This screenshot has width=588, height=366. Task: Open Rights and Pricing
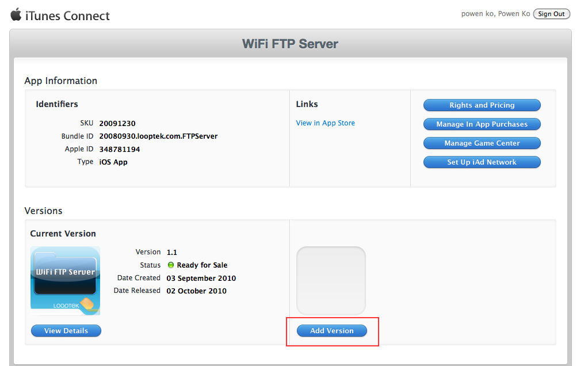482,105
